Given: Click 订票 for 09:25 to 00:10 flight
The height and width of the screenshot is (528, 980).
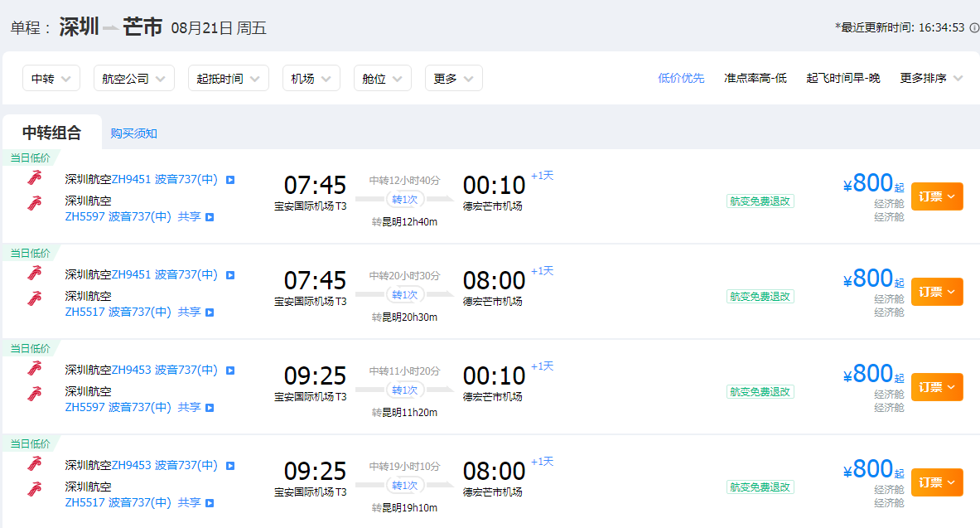Looking at the screenshot, I should pos(937,387).
